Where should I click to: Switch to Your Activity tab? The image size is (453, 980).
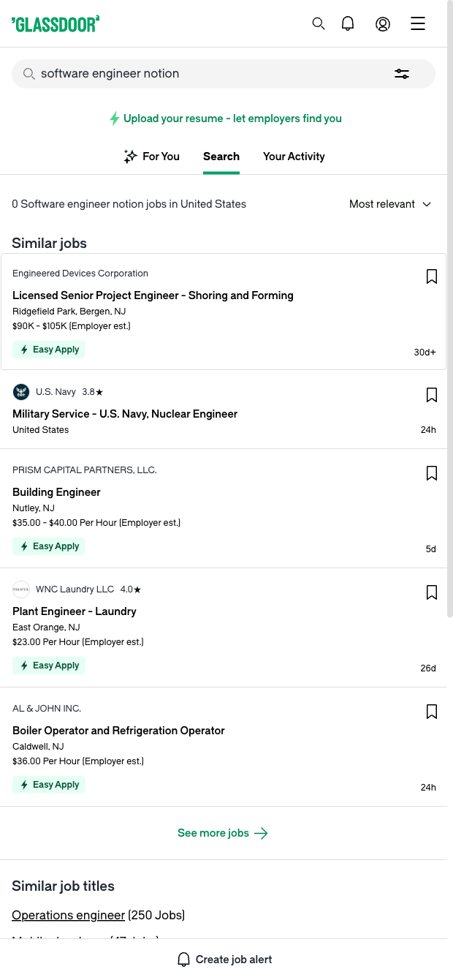pyautogui.click(x=294, y=157)
